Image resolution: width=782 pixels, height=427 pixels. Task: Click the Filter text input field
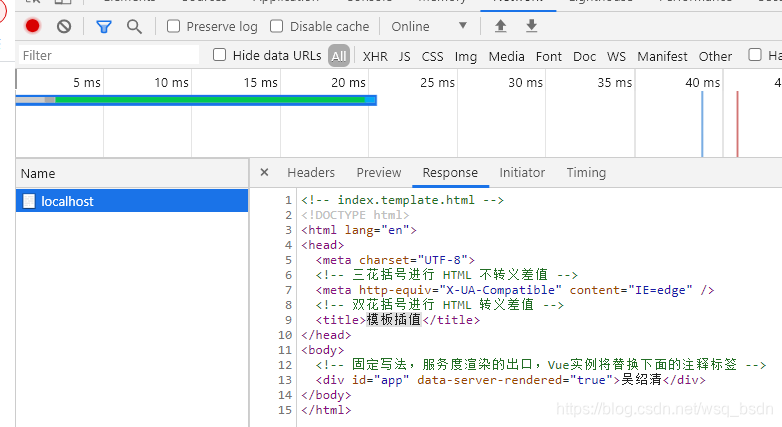click(x=109, y=55)
